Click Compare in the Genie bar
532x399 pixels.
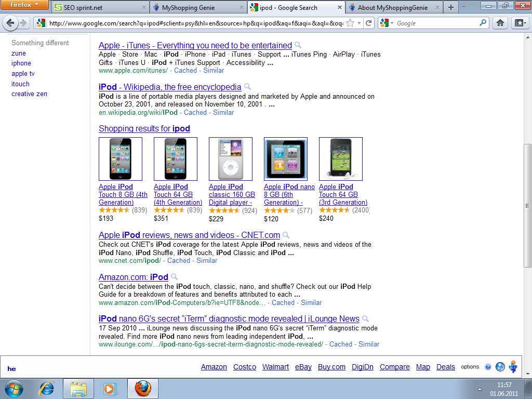tap(395, 367)
